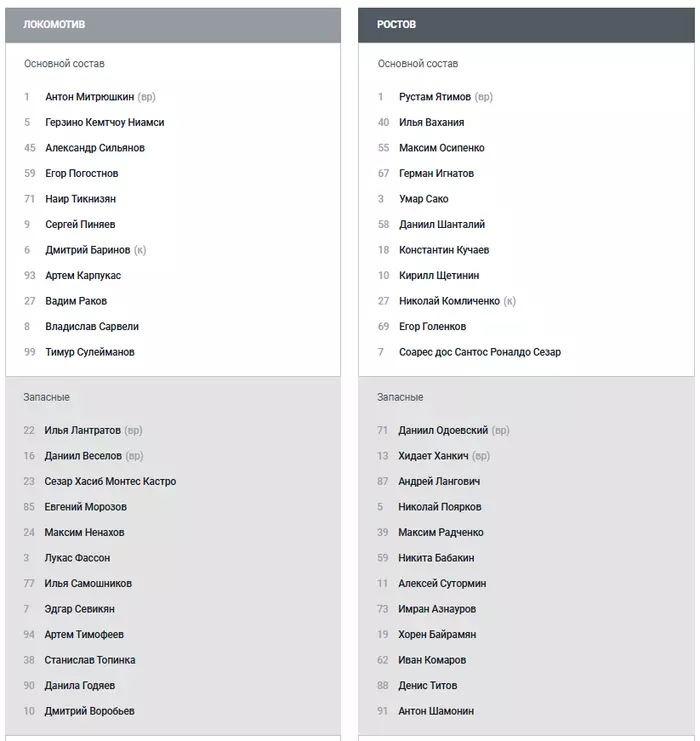
Task: Open Кирилл Щетинин player link
Action: (439, 275)
